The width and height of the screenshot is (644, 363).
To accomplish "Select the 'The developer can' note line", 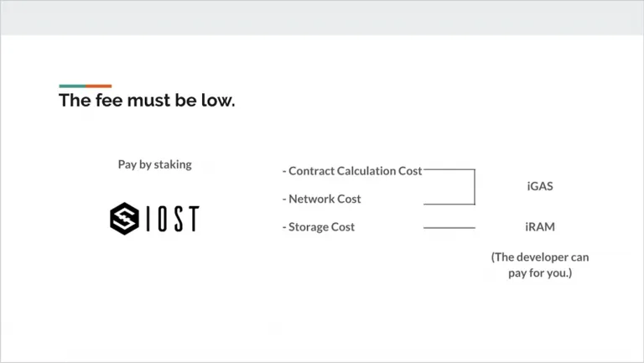I will [540, 257].
